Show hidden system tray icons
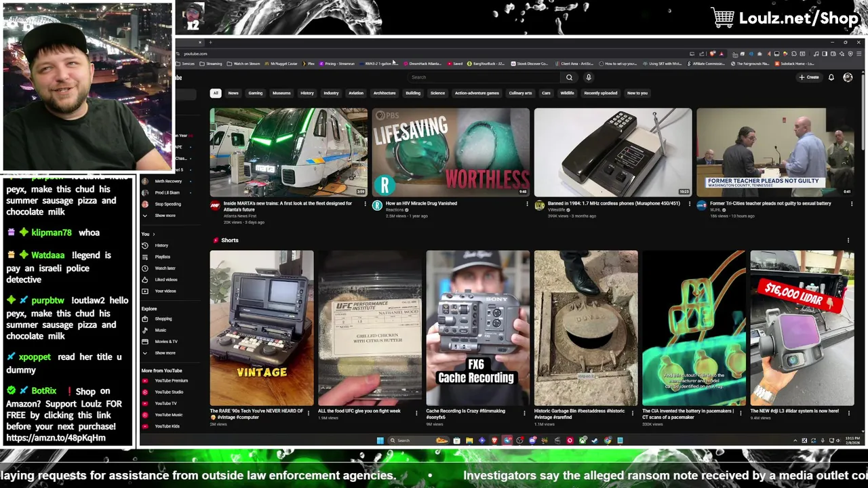Viewport: 868px width, 488px height. point(795,441)
